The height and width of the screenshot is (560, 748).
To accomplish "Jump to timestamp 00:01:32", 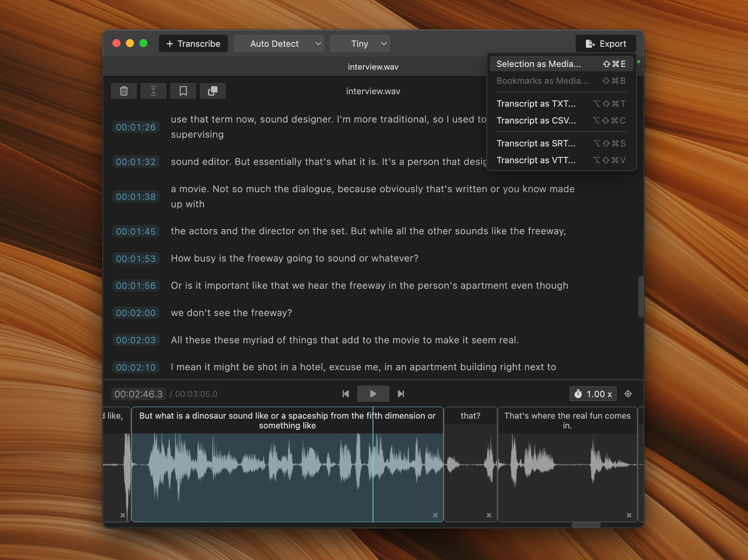I will pos(136,162).
